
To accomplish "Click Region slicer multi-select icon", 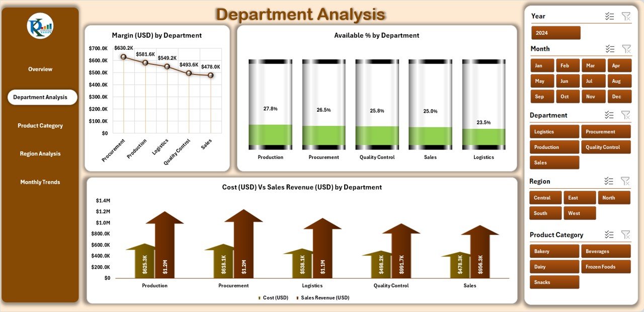I will pyautogui.click(x=609, y=181).
